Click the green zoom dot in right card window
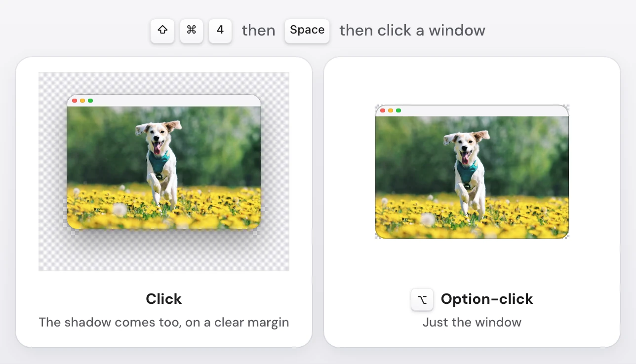This screenshot has height=364, width=636. pos(398,110)
